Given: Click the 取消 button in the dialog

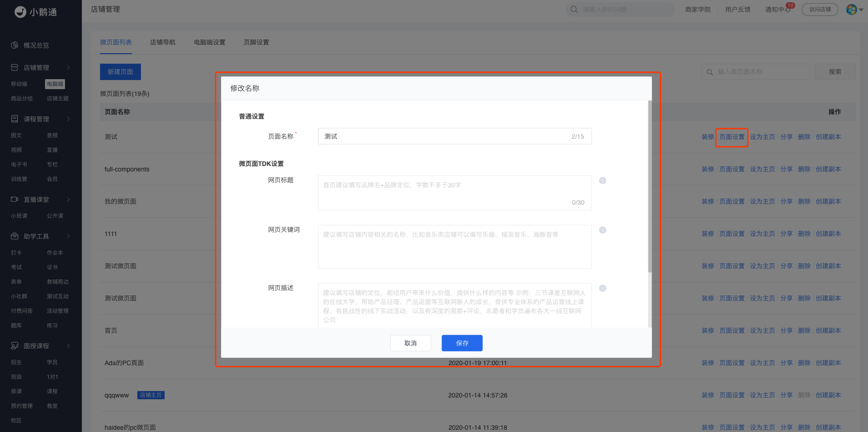Looking at the screenshot, I should coord(411,343).
